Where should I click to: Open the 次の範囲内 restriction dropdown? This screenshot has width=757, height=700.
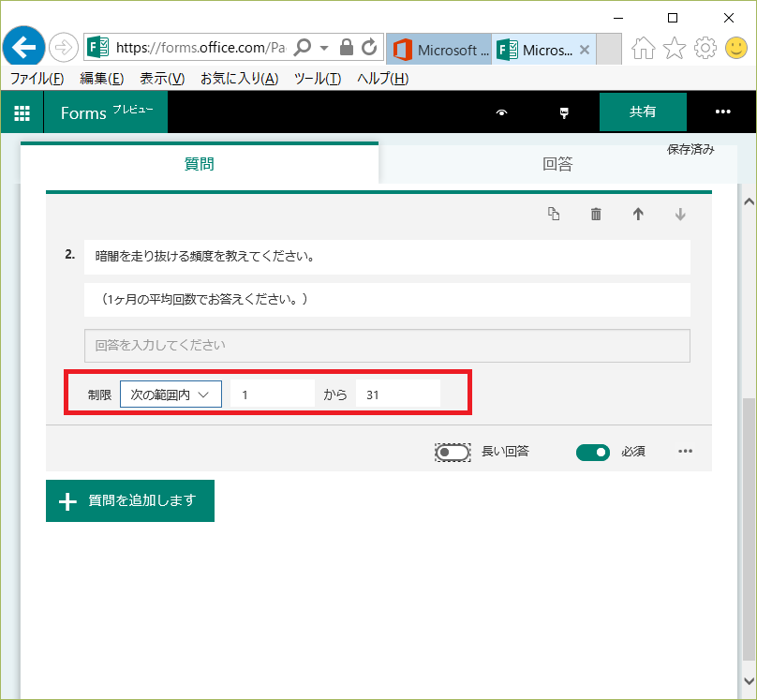(x=171, y=395)
